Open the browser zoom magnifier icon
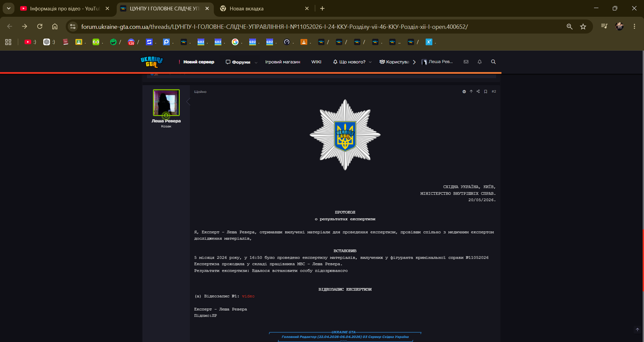Image resolution: width=644 pixels, height=342 pixels. click(x=570, y=26)
